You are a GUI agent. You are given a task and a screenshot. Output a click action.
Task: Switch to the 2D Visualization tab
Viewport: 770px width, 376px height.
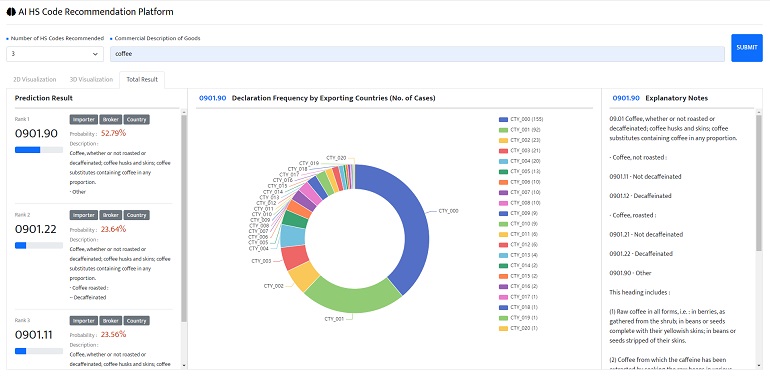coord(34,80)
